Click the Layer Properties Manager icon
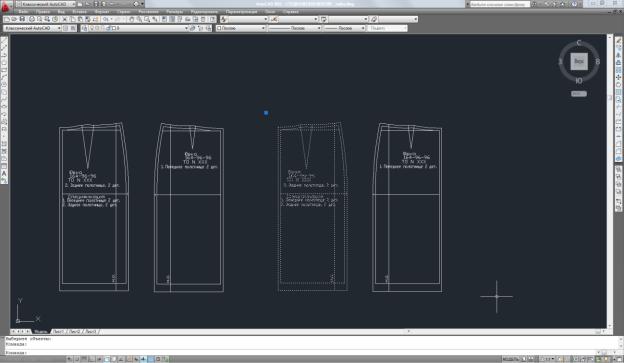The width and height of the screenshot is (624, 363). (x=84, y=28)
